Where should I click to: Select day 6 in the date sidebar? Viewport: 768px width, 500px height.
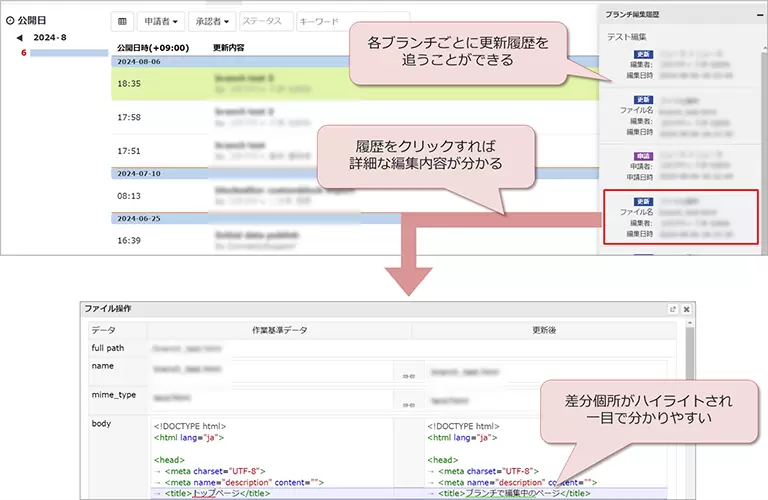point(24,52)
